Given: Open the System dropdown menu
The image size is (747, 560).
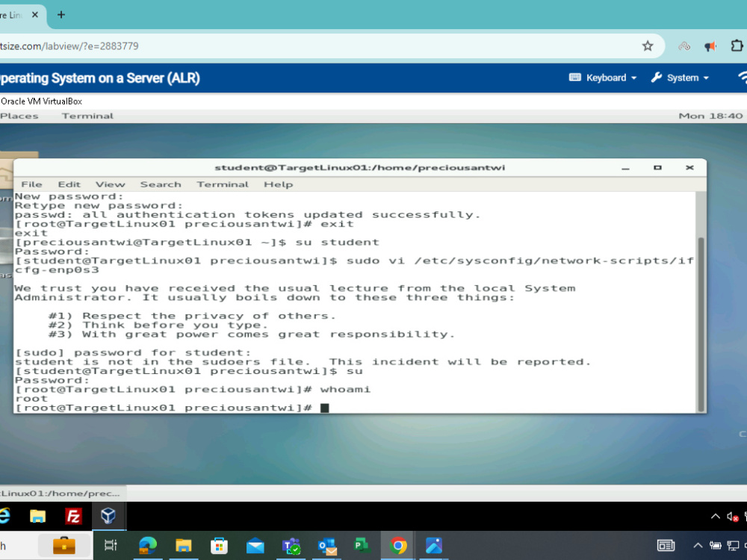Looking at the screenshot, I should pyautogui.click(x=680, y=78).
